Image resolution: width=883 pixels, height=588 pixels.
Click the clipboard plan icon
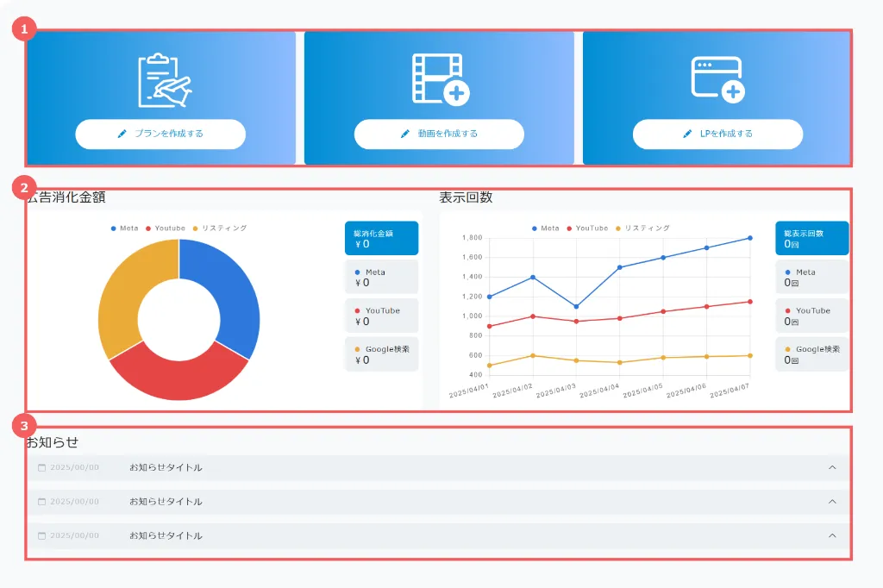tap(164, 80)
